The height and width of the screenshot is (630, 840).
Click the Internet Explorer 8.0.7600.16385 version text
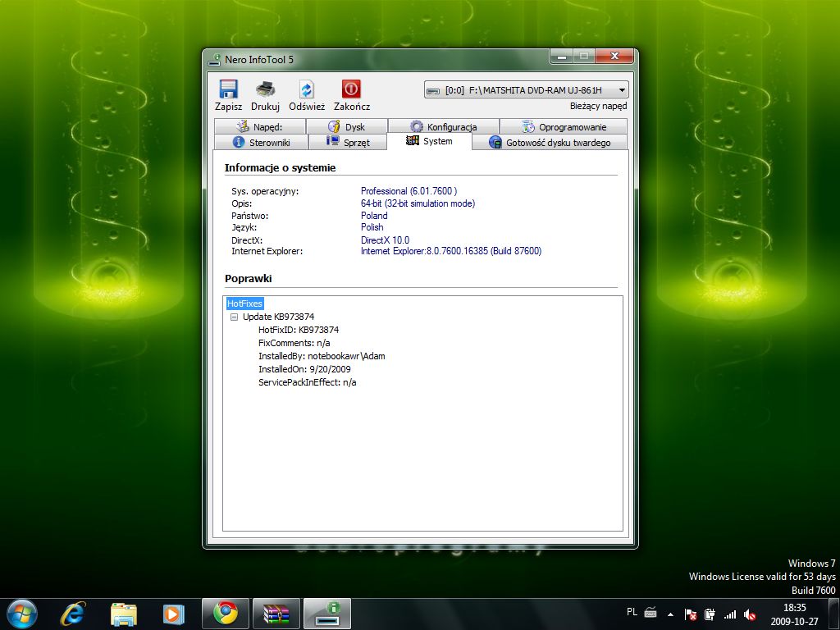coord(451,251)
